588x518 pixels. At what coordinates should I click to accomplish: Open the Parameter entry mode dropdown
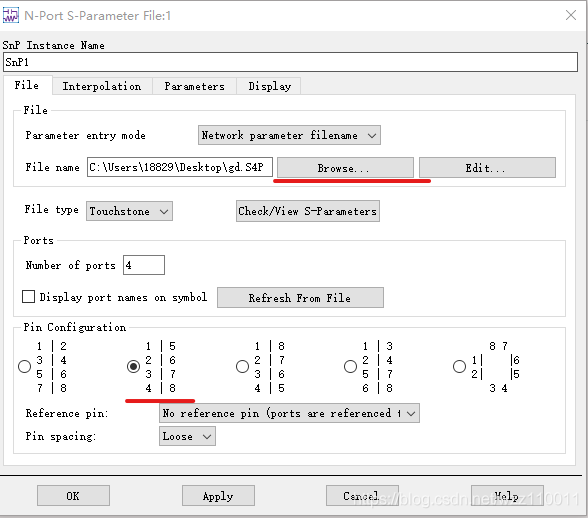(x=289, y=135)
